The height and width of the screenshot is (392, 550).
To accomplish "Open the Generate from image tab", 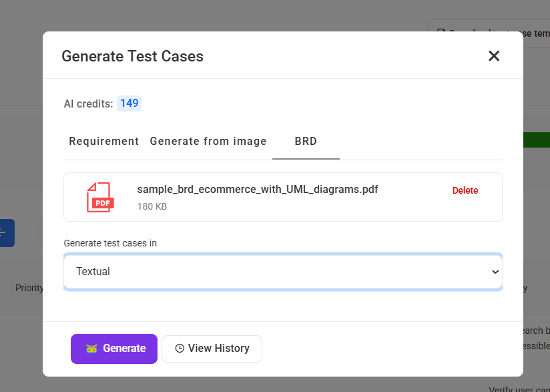I will [208, 141].
